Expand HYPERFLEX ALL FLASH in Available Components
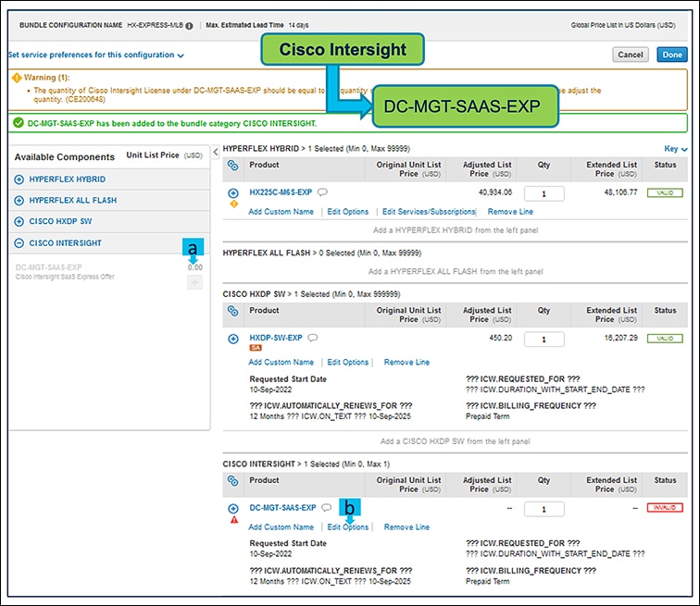 (19, 200)
